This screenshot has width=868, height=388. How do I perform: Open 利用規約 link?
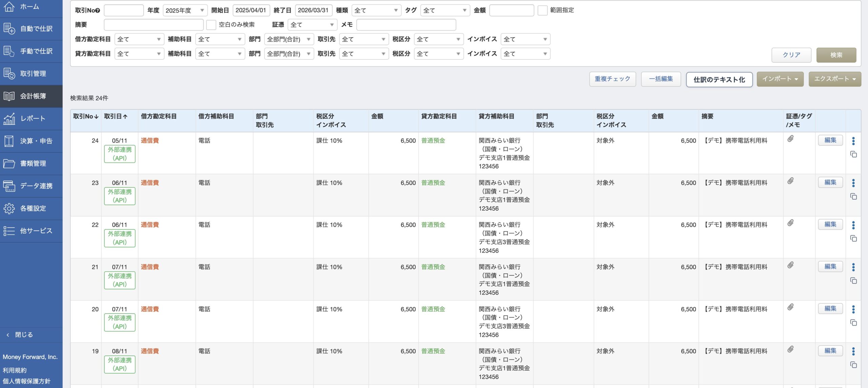(x=15, y=370)
